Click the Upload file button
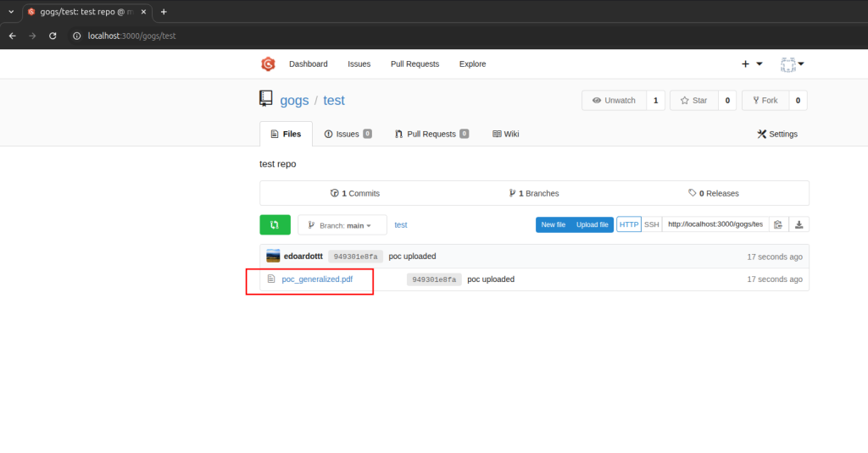868x453 pixels. (593, 224)
